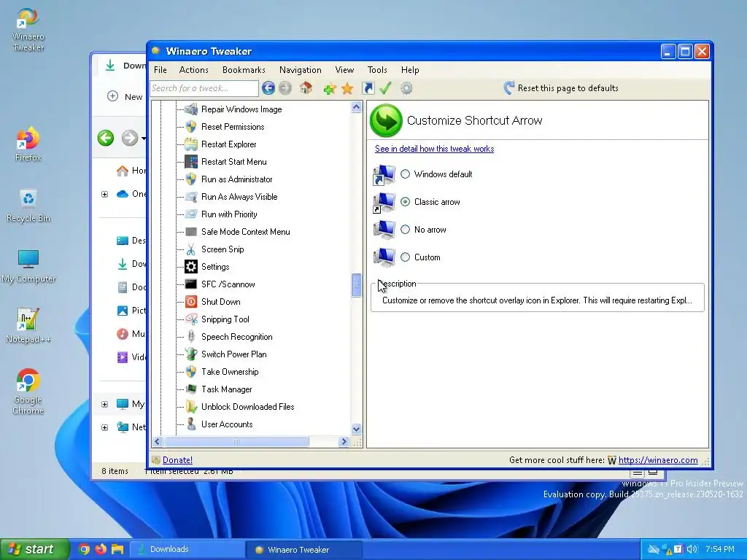Click the tree scroll up arrow
This screenshot has width=747, height=560.
click(x=356, y=107)
